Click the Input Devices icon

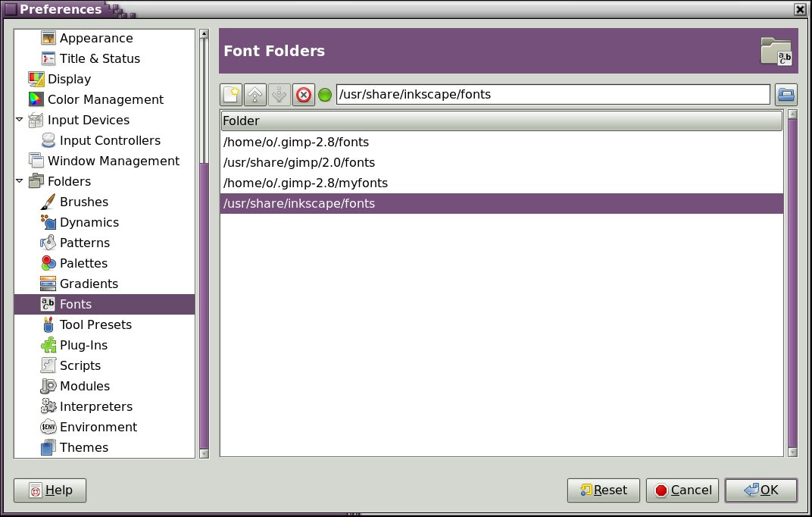36,120
